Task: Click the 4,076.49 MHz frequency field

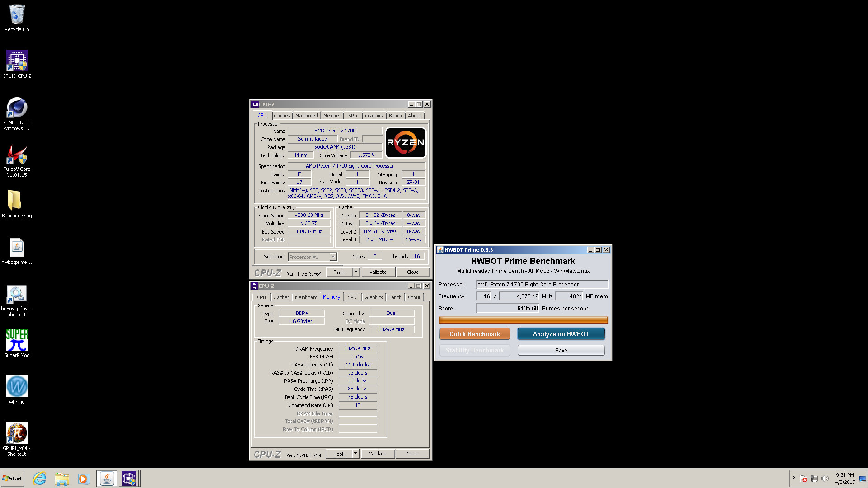Action: [x=519, y=296]
